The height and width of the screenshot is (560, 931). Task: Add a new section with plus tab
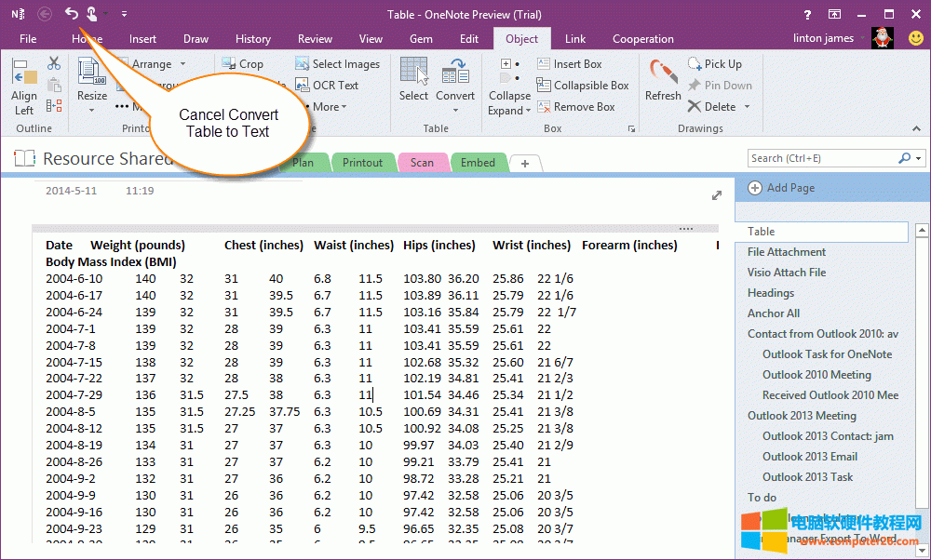click(525, 164)
